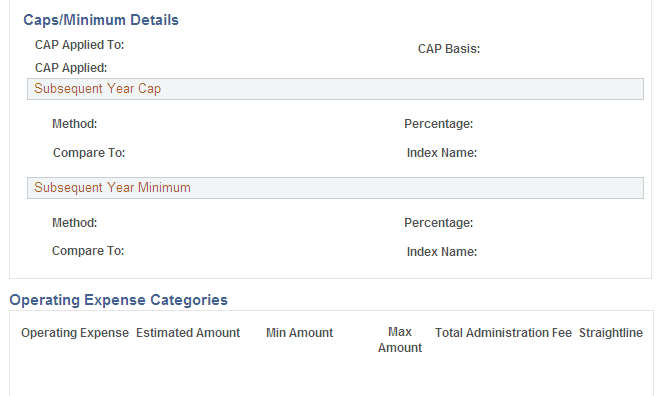Click Index Name label under Subsequent Year Minimum
Viewport: 659px width, 396px height.
click(442, 252)
